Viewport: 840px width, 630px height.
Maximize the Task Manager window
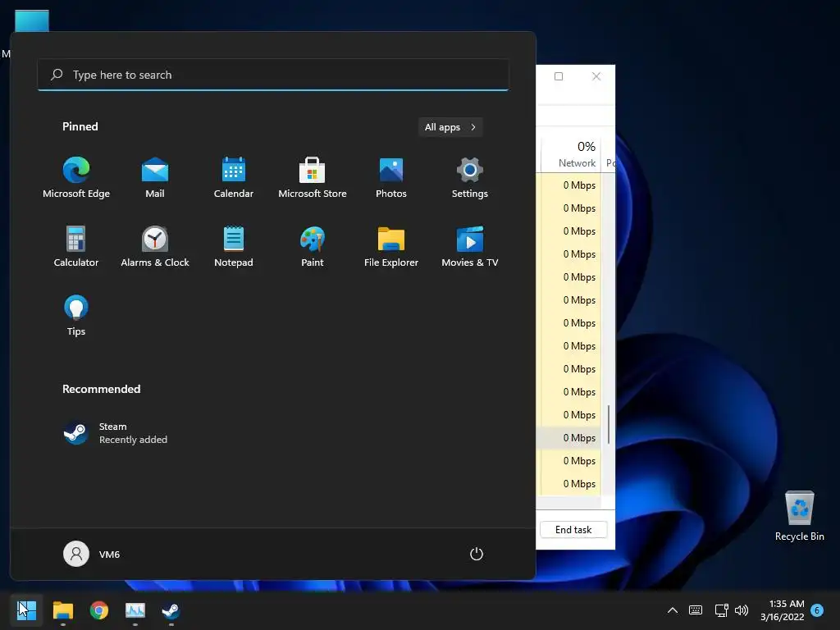click(x=558, y=76)
